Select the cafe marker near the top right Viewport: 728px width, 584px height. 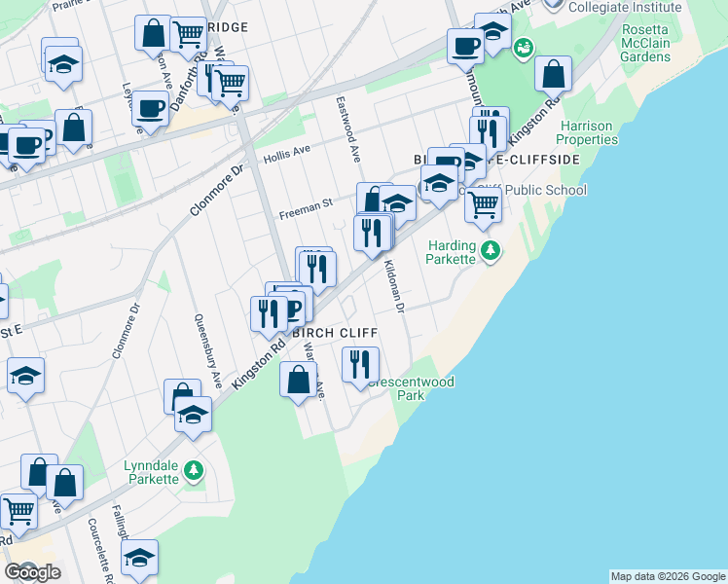pos(465,48)
